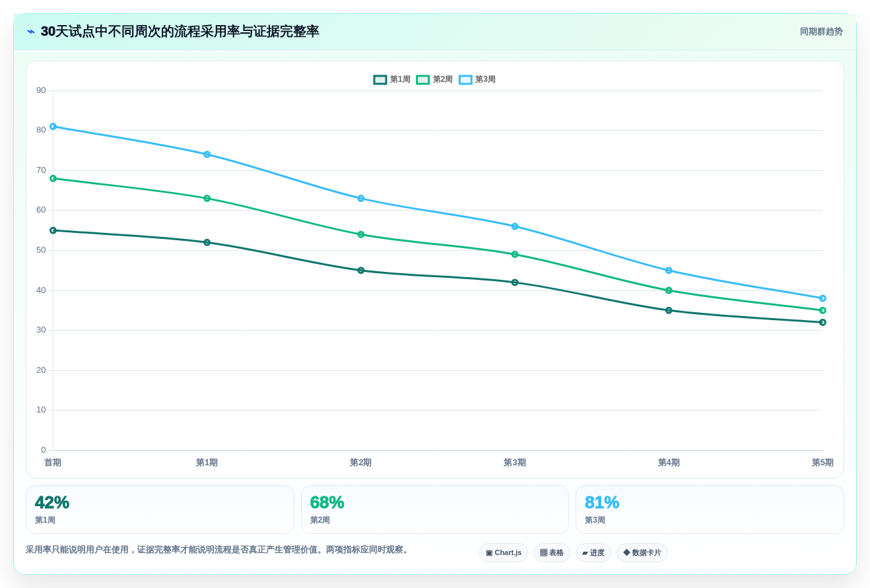Click 第1周 data point at 第3期

click(515, 282)
